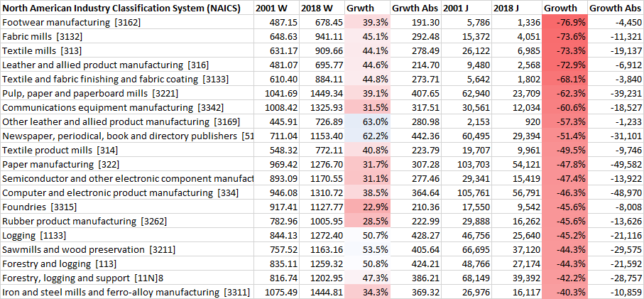Image resolution: width=644 pixels, height=299 pixels.
Task: Click the 31.5% Grwth cell
Action: (367, 108)
